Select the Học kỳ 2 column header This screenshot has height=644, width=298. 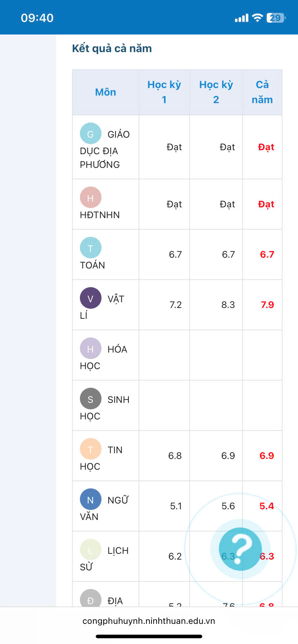(216, 92)
